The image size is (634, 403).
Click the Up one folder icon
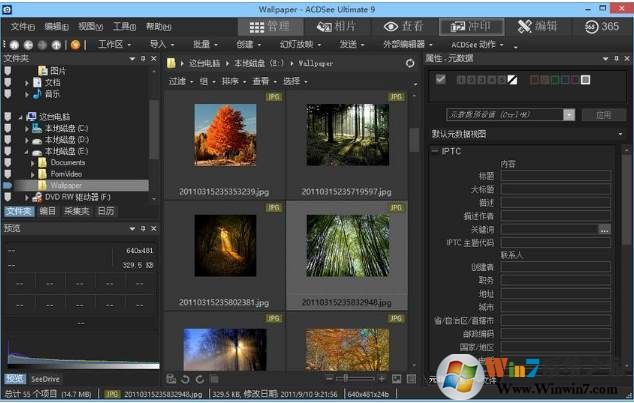point(56,45)
